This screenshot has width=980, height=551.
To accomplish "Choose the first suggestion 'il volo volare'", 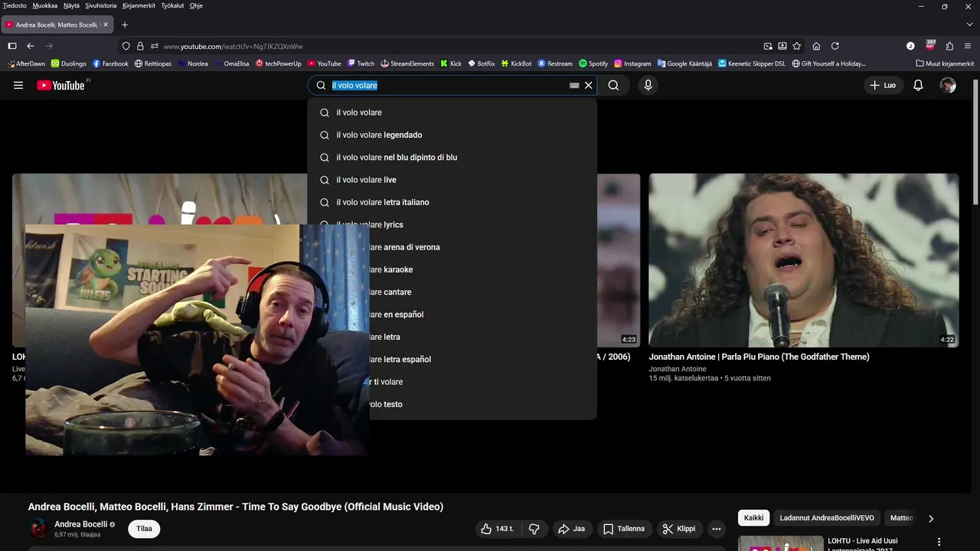I will point(452,112).
